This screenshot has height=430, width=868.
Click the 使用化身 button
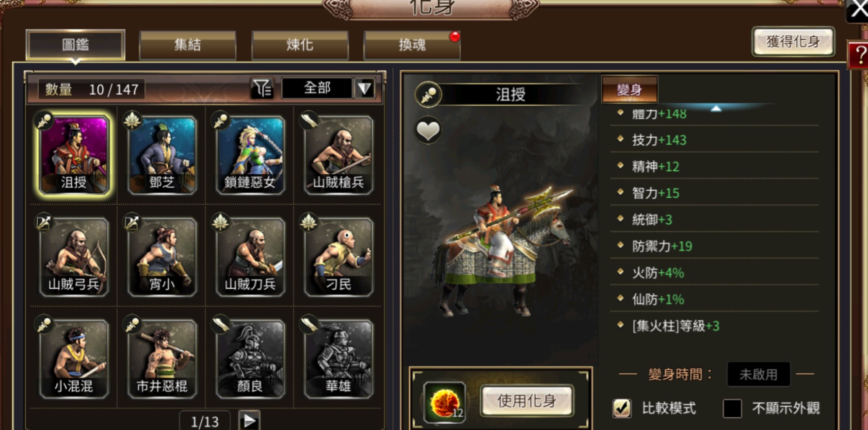coord(527,401)
